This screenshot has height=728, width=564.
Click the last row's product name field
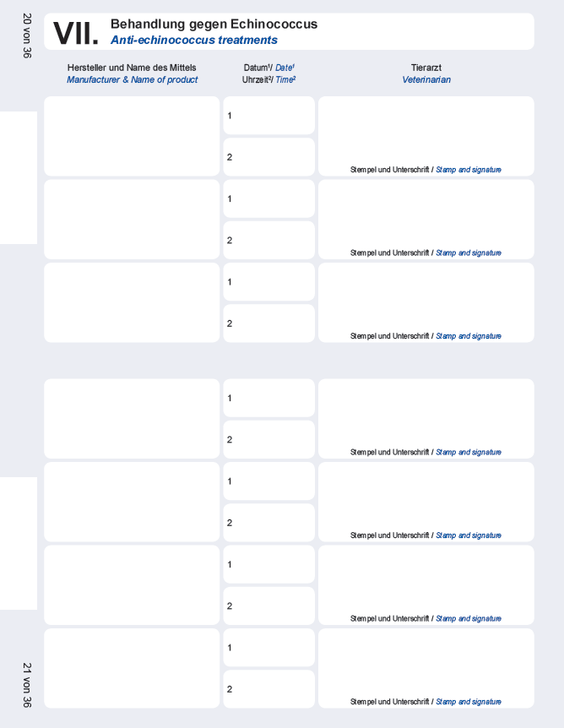click(132, 668)
